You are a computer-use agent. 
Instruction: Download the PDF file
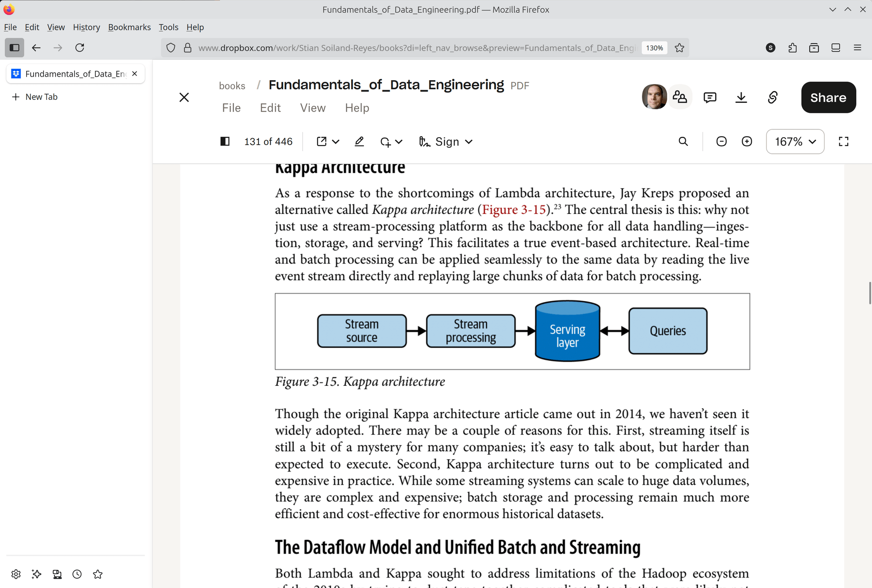(741, 97)
